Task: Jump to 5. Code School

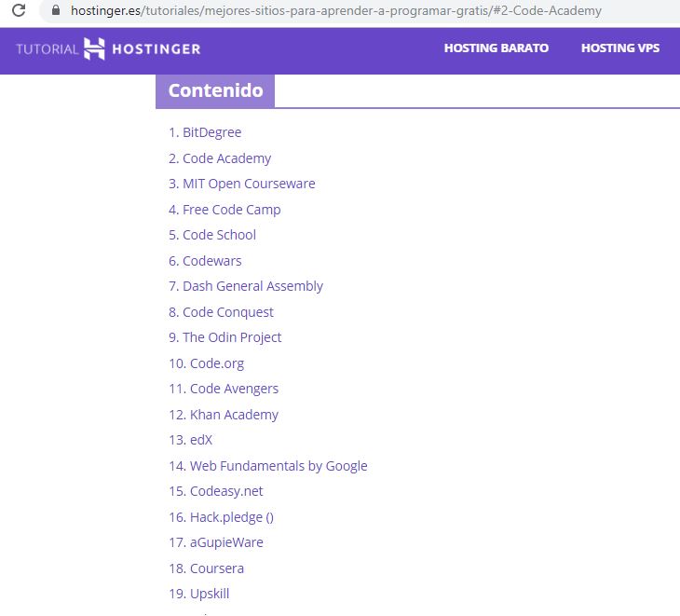Action: [x=212, y=235]
